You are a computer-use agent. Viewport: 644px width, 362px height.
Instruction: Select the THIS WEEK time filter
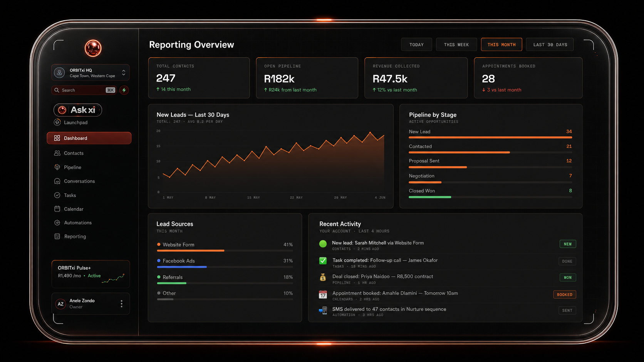click(x=456, y=45)
